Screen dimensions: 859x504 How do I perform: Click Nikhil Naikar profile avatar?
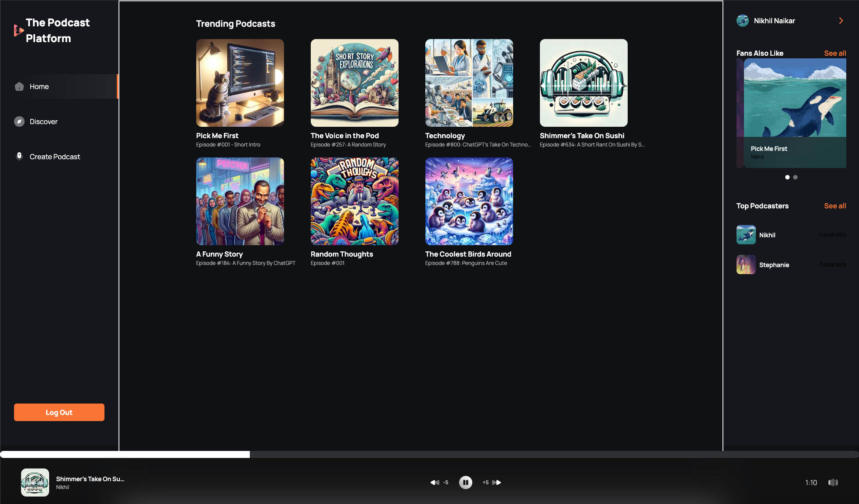[743, 21]
